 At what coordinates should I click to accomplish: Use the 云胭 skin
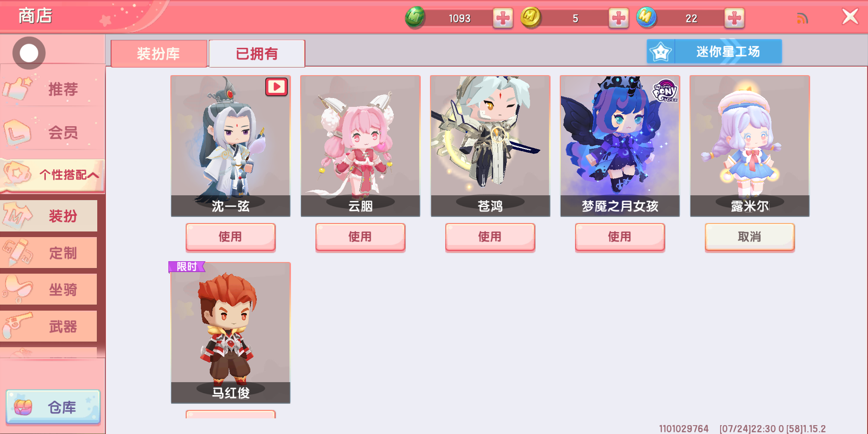click(360, 237)
